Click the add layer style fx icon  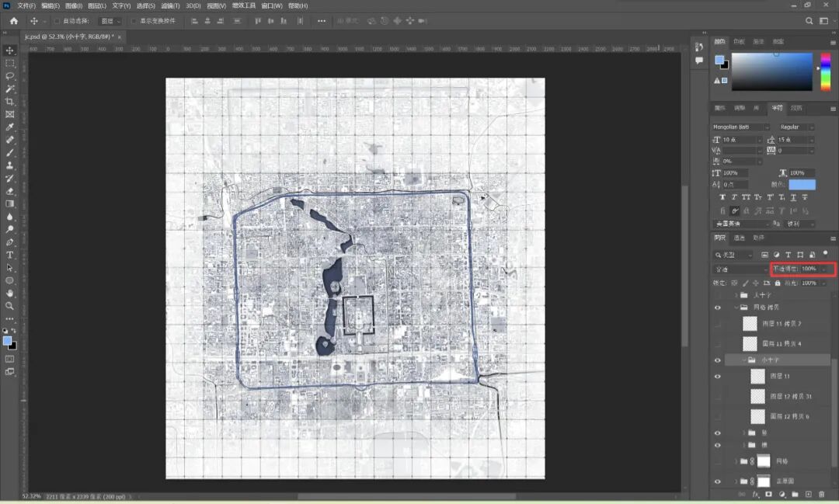point(756,495)
